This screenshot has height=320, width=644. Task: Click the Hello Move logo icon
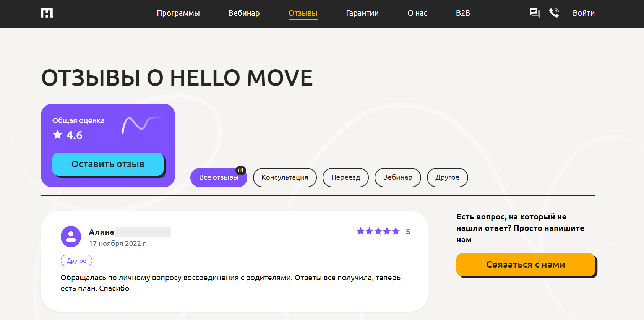tap(47, 13)
